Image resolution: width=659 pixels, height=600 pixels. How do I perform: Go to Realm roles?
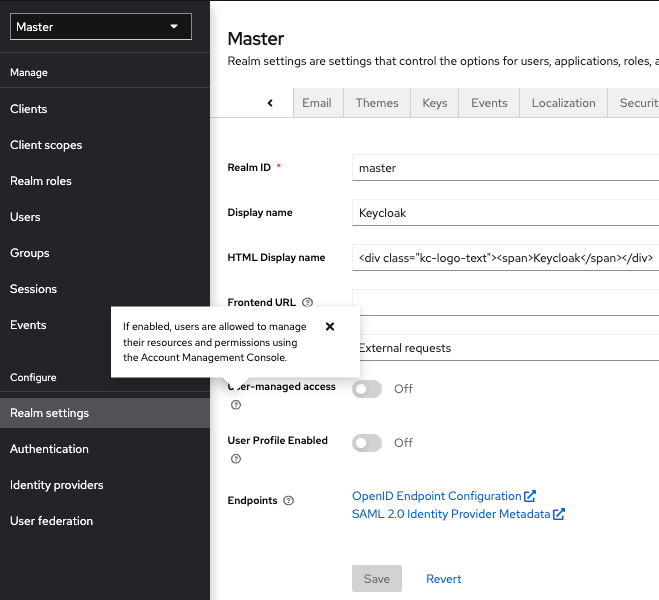41,181
